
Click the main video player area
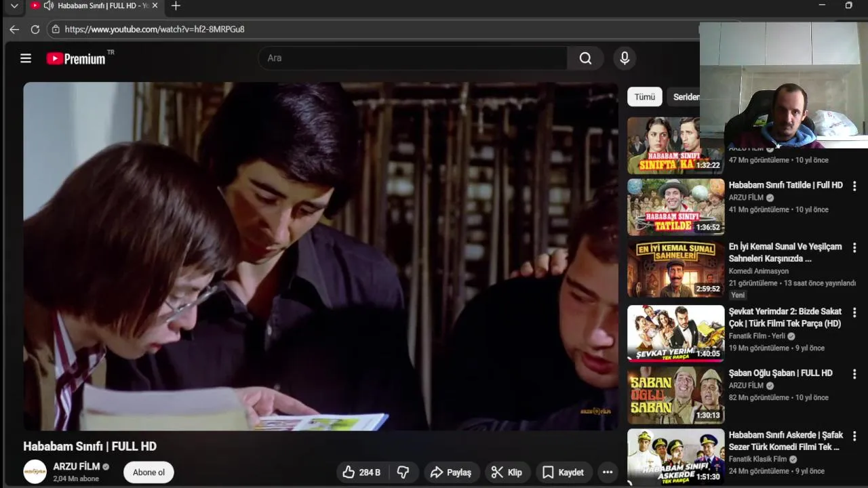click(x=321, y=256)
